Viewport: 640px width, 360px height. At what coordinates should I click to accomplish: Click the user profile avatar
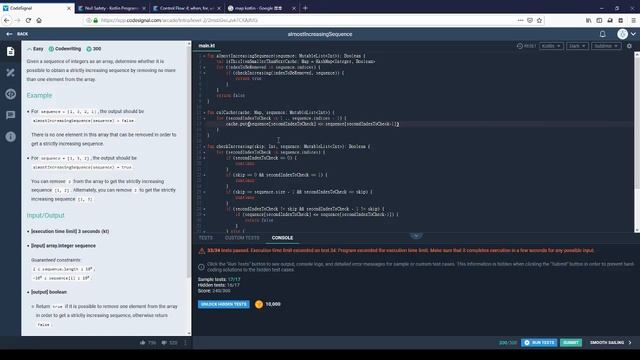(x=622, y=34)
